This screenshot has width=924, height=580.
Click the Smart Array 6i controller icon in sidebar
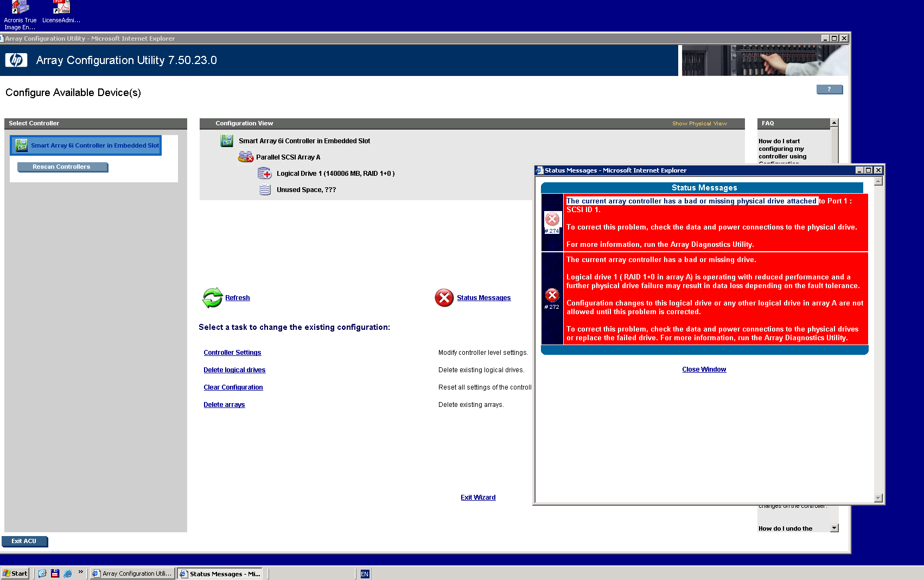tap(21, 145)
